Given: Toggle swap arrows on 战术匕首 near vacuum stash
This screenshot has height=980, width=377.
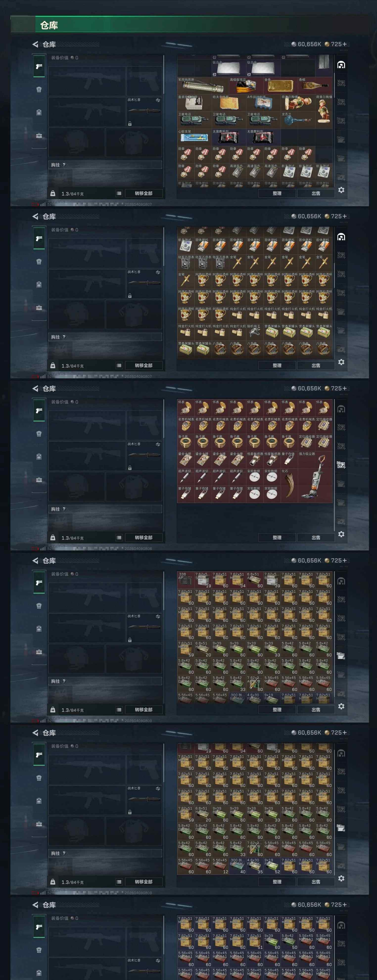Looking at the screenshot, I should 158,444.
